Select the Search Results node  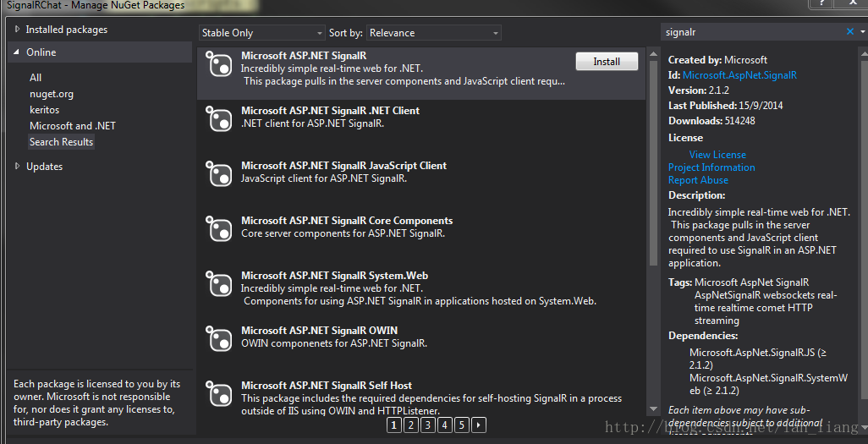(x=62, y=142)
